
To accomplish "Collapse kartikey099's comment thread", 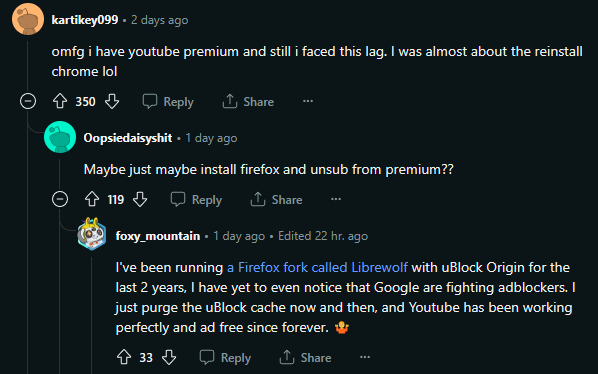I will pos(28,101).
